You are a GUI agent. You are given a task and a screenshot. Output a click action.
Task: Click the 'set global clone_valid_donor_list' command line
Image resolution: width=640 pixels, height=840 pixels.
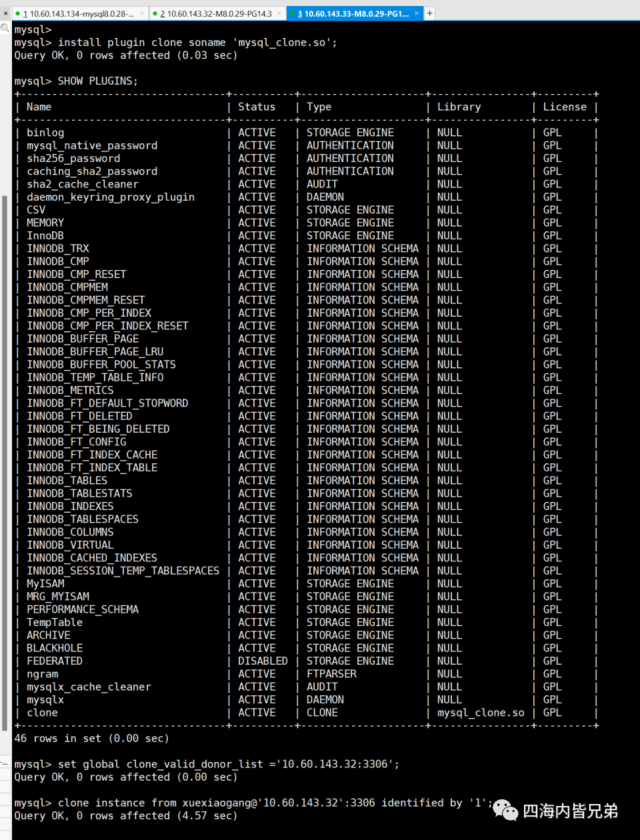pos(207,764)
